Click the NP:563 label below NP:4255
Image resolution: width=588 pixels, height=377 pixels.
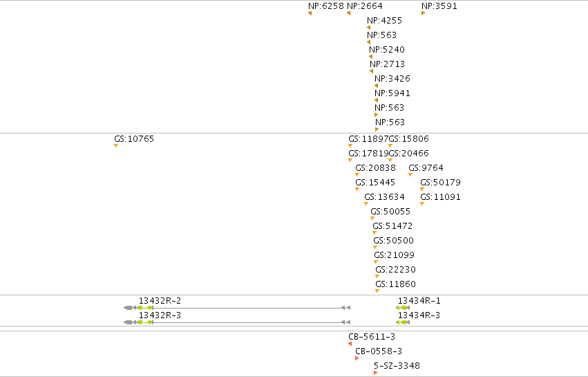point(381,35)
